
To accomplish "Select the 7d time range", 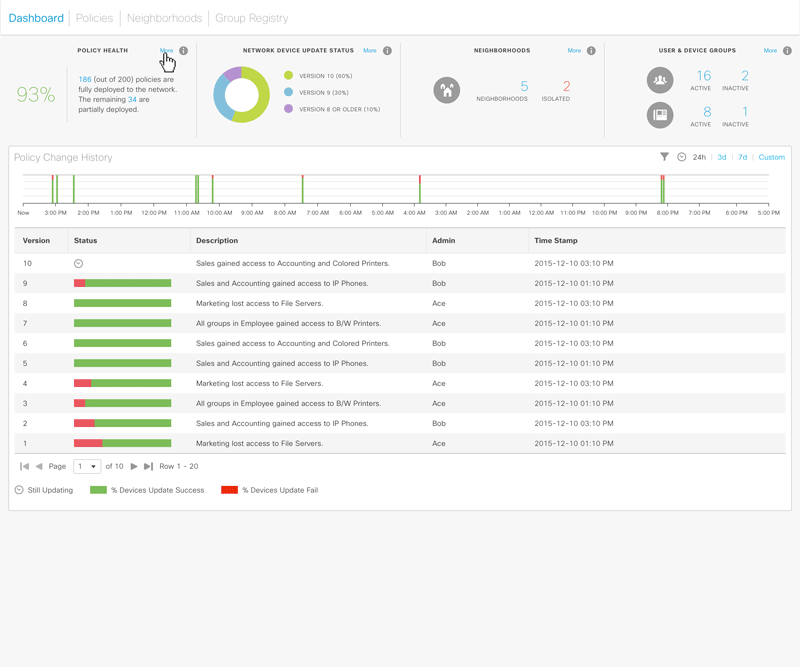I will click(x=742, y=157).
